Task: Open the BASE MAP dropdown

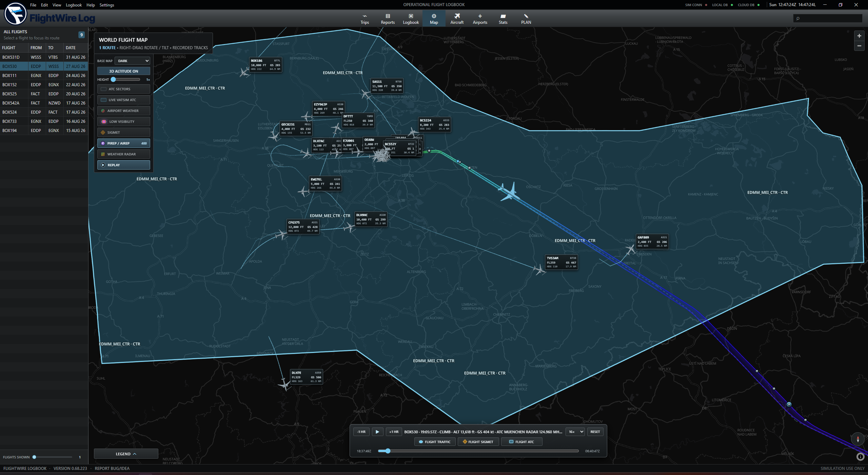Action: click(x=132, y=61)
